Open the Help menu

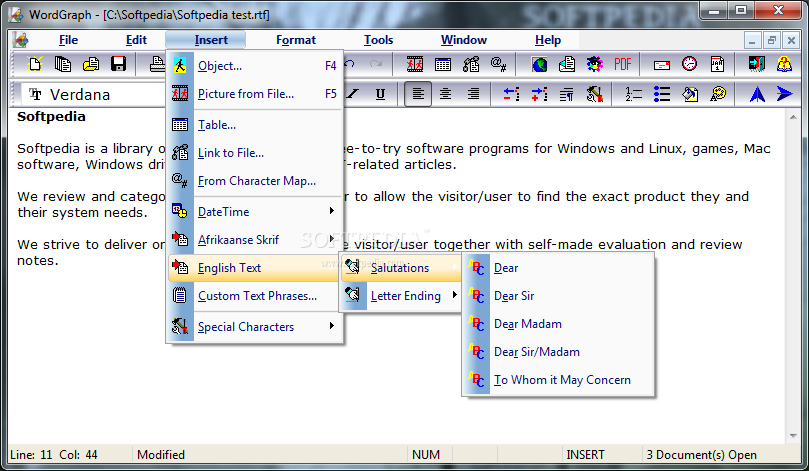point(547,40)
